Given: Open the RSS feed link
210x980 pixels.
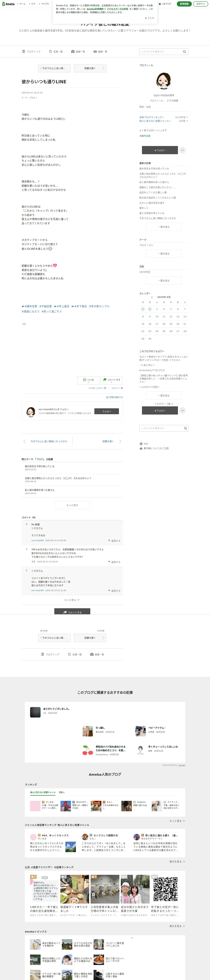Looking at the screenshot, I should coord(144,444).
